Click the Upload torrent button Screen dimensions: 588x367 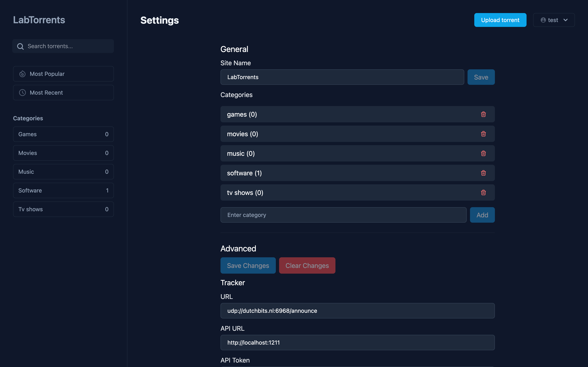point(500,20)
